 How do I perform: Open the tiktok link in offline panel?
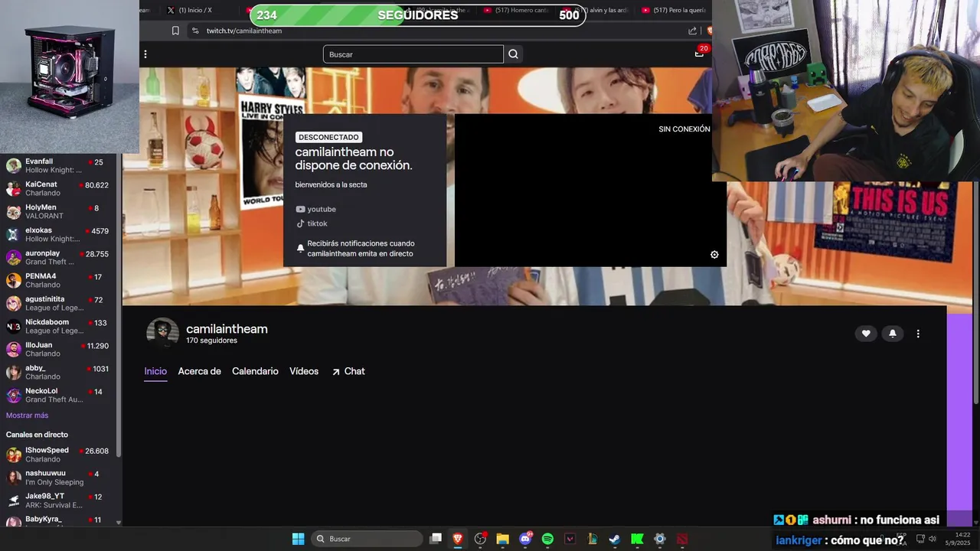312,223
